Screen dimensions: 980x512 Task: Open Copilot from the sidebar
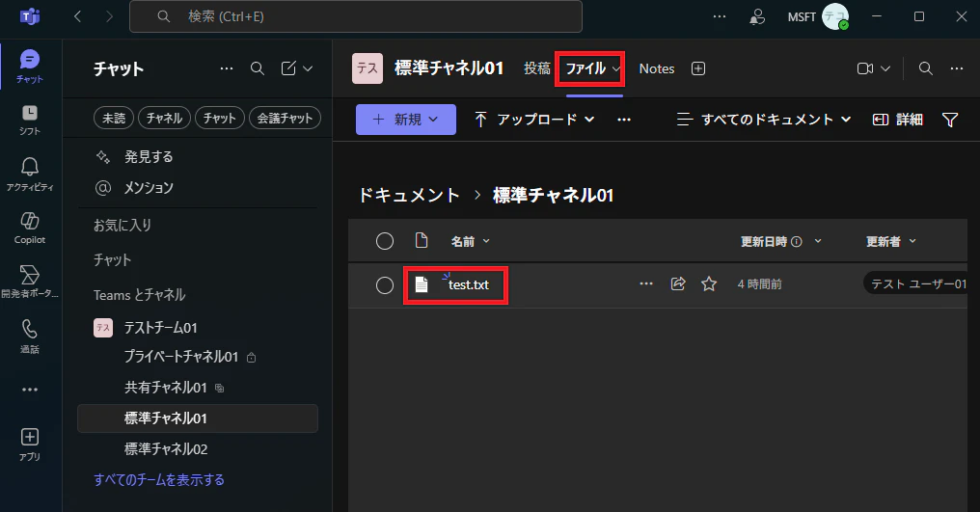29,228
